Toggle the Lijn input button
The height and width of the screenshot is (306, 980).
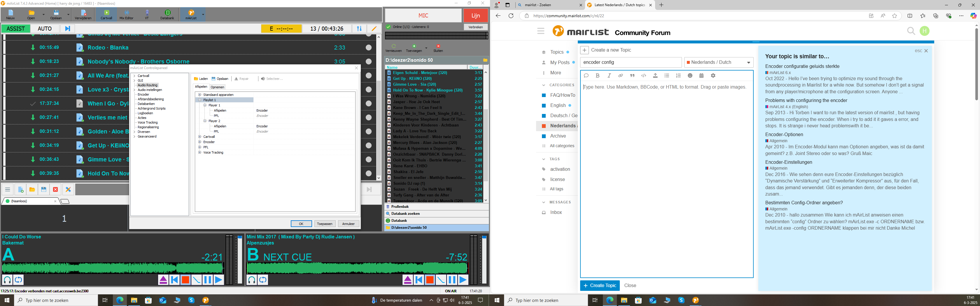point(475,15)
